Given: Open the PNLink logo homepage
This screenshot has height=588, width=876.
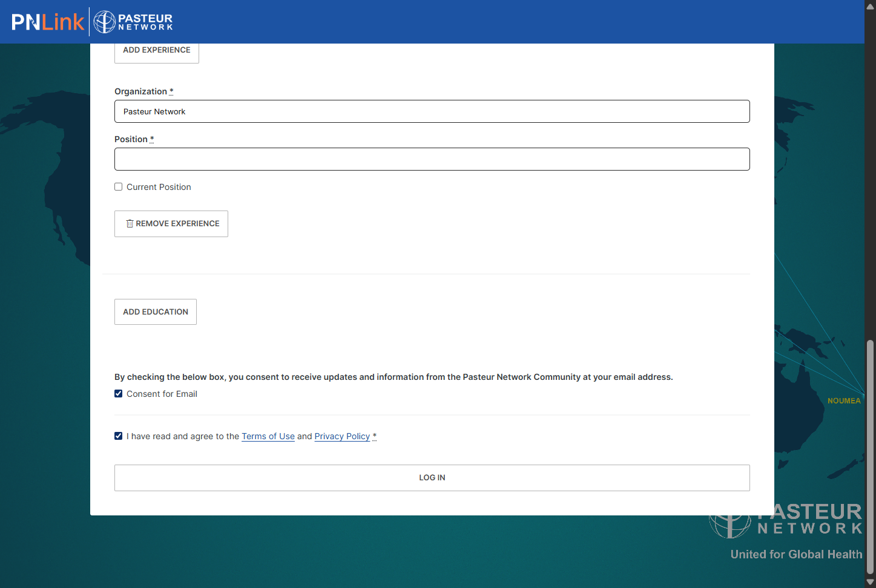Looking at the screenshot, I should [x=48, y=22].
